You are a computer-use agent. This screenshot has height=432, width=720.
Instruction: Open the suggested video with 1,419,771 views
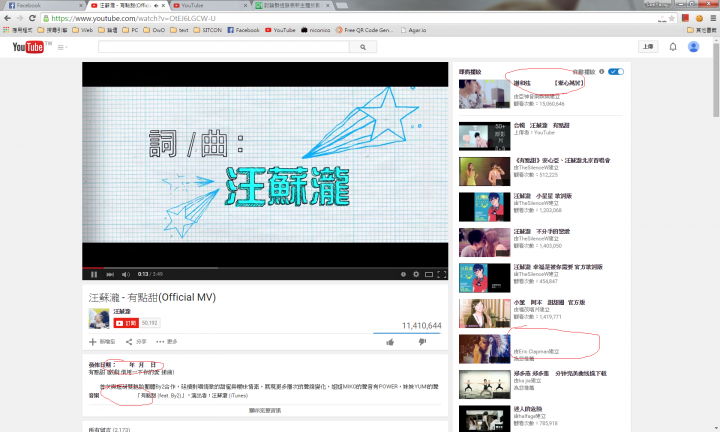point(484,313)
